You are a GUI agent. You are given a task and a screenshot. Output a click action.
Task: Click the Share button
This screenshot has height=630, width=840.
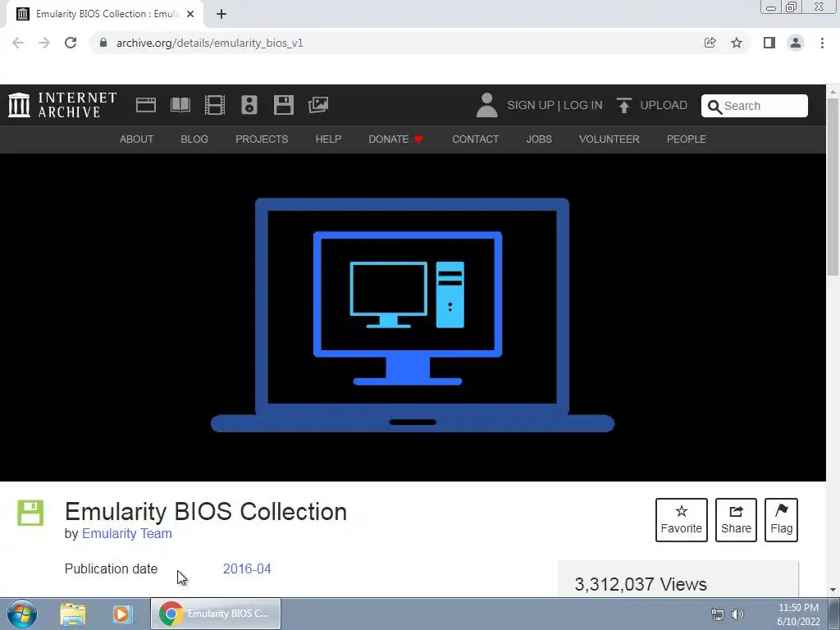tap(736, 519)
